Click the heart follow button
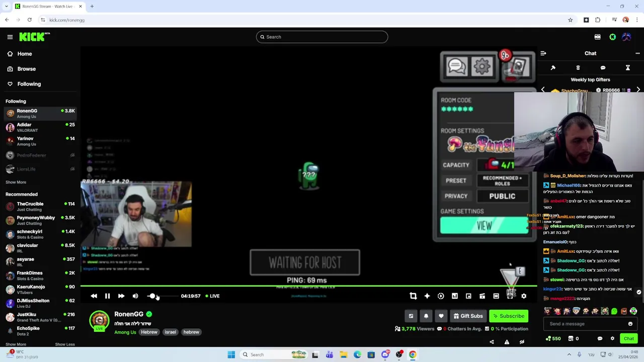Screen dimensions: 644x362 [441, 316]
